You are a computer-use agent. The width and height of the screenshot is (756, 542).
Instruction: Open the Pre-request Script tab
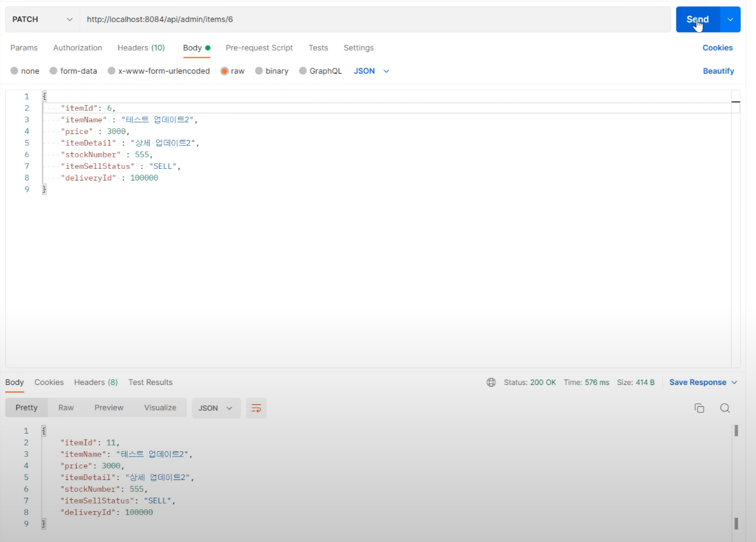click(x=259, y=48)
